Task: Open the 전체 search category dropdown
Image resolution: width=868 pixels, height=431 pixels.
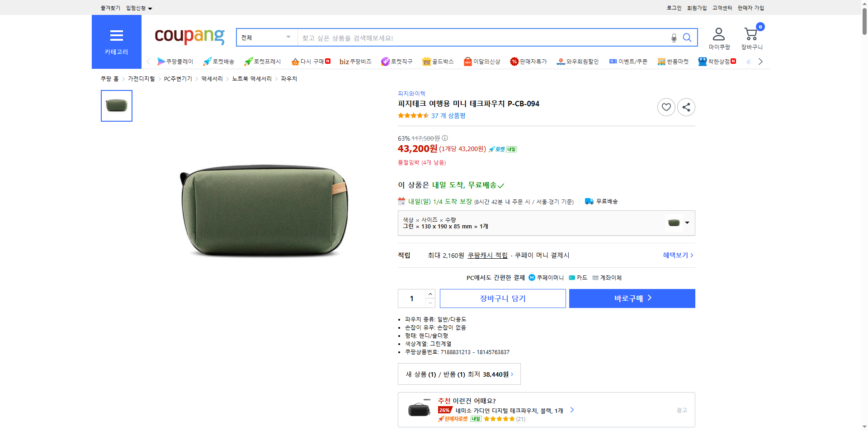Action: (x=266, y=38)
